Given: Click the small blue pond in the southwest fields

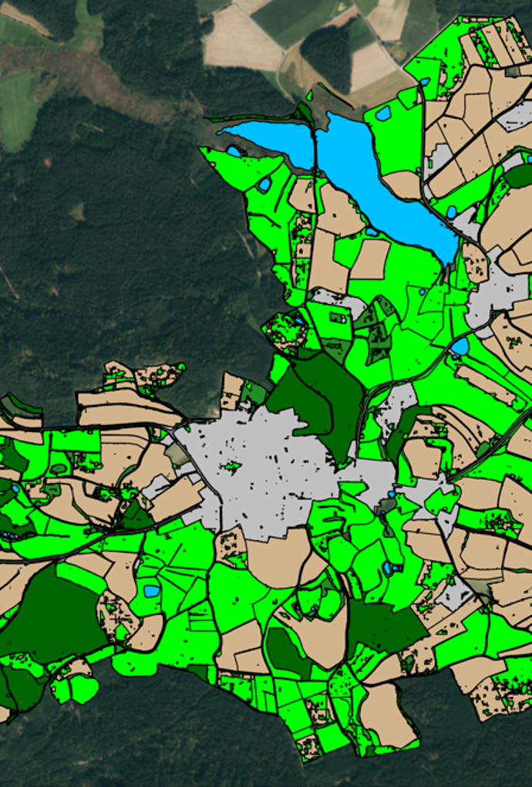Looking at the screenshot, I should coord(151,591).
